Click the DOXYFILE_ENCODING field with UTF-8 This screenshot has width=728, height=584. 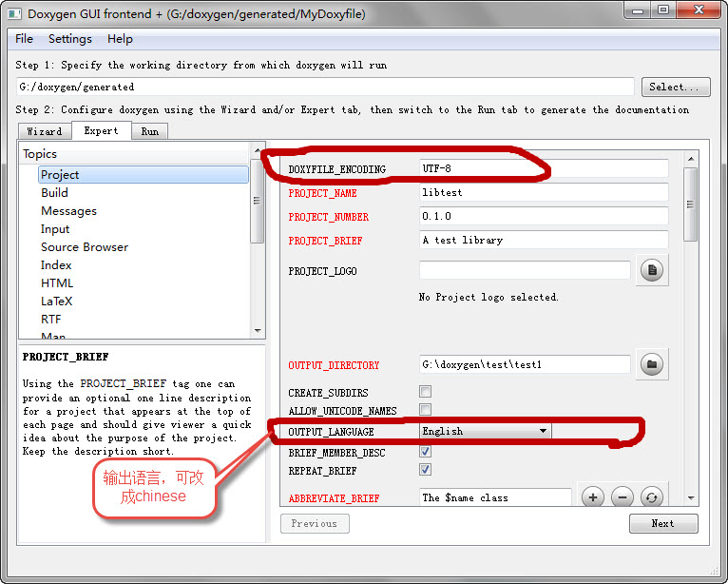click(x=544, y=168)
